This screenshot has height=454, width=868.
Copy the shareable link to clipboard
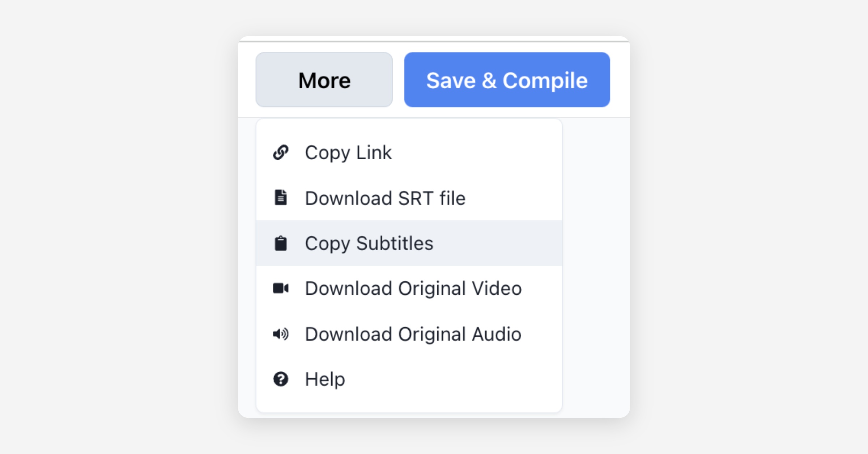coord(348,152)
